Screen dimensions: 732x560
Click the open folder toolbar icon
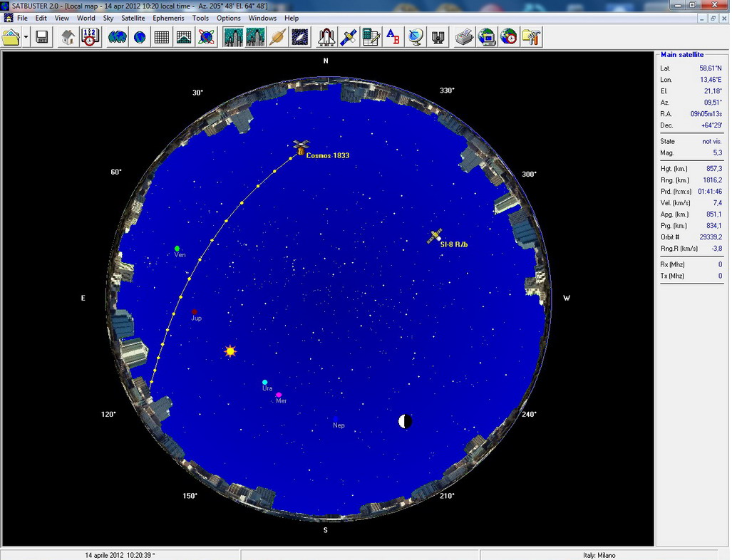pos(11,37)
